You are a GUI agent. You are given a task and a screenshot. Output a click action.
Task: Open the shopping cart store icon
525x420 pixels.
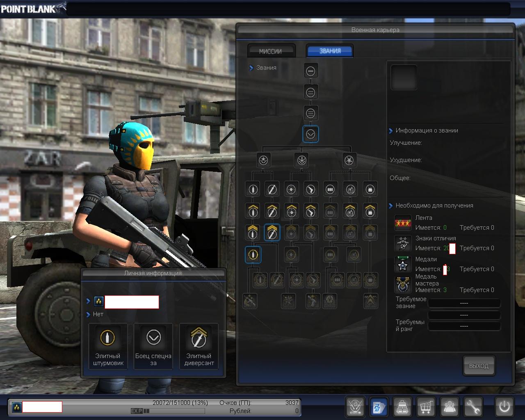coord(426,407)
